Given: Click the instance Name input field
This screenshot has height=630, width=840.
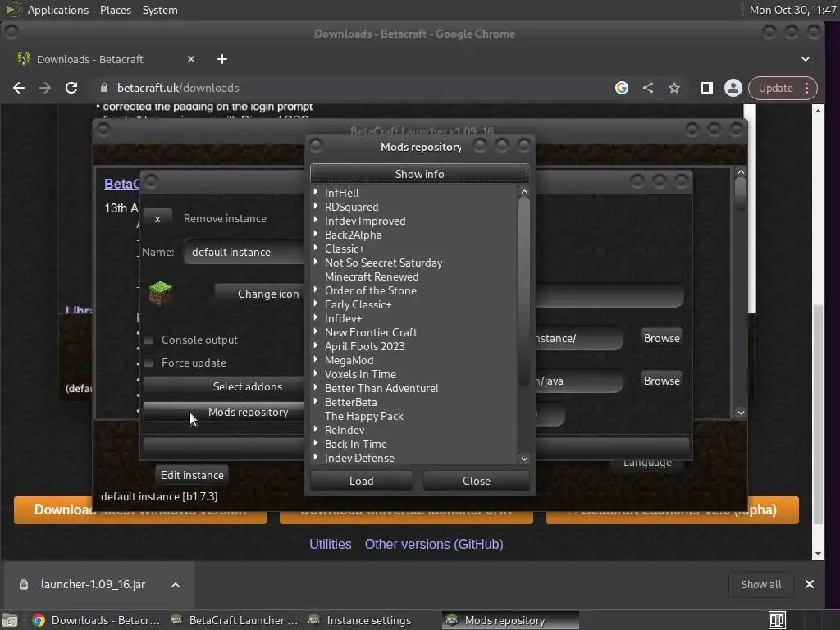Looking at the screenshot, I should [244, 252].
